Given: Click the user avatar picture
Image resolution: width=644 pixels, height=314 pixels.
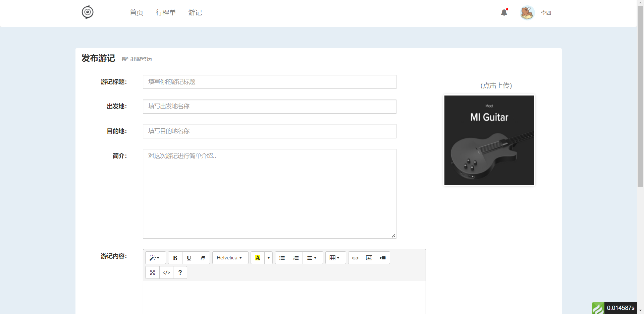Looking at the screenshot, I should coord(527,13).
